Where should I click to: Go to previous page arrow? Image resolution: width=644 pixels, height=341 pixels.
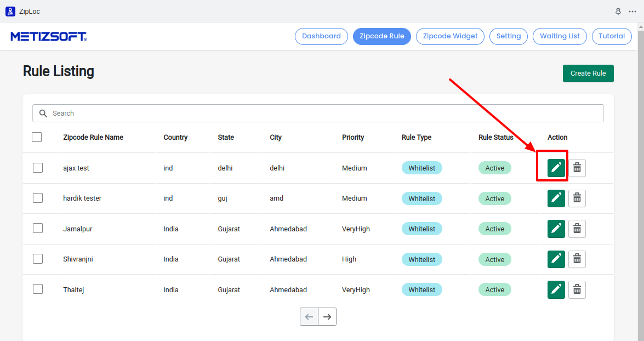309,317
